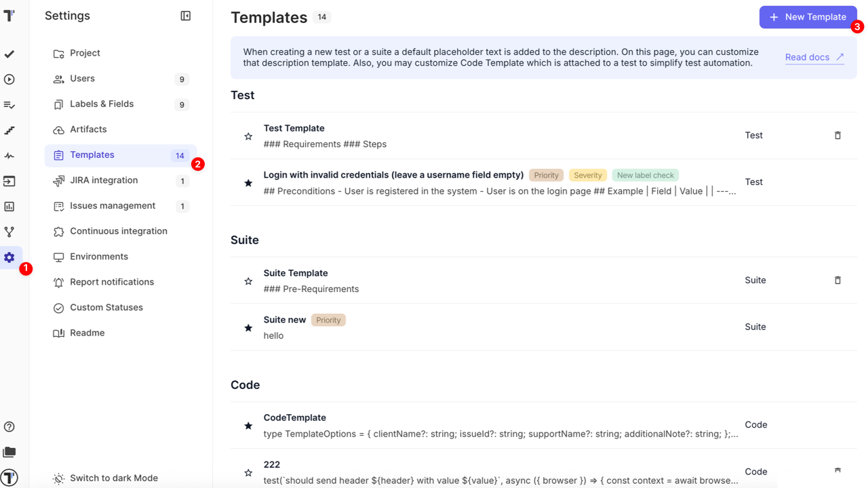Open Labels & Fields settings
868x488 pixels.
(102, 104)
